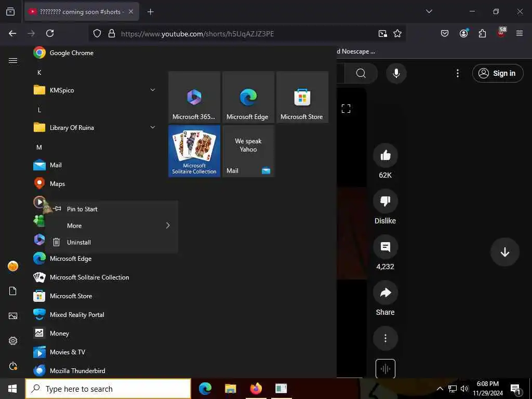Image resolution: width=532 pixels, height=399 pixels.
Task: Open the Firefox account icon
Action: 463,33
